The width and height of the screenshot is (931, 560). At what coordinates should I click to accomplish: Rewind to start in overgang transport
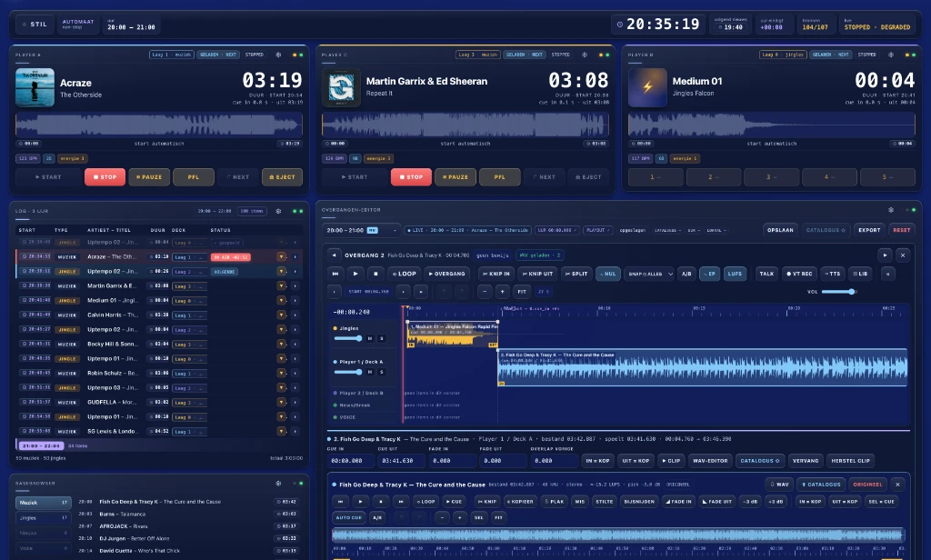(x=335, y=274)
